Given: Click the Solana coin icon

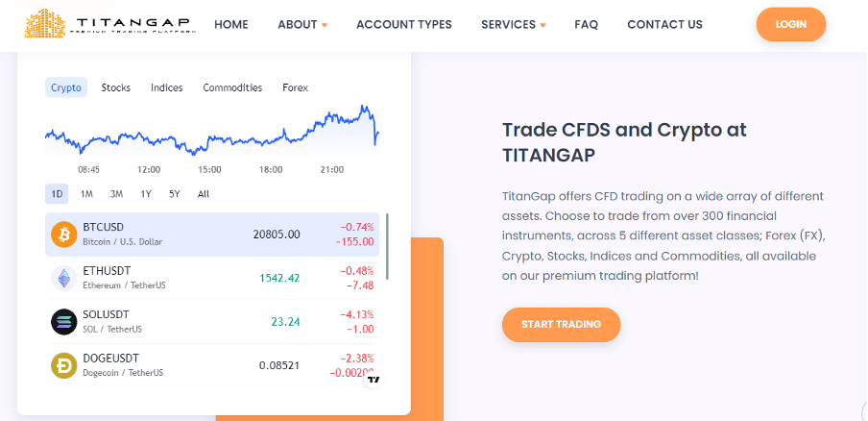Looking at the screenshot, I should (63, 322).
